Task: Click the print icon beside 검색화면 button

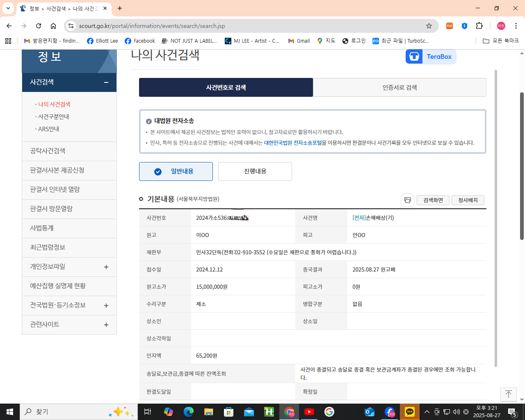Action: coord(407,200)
